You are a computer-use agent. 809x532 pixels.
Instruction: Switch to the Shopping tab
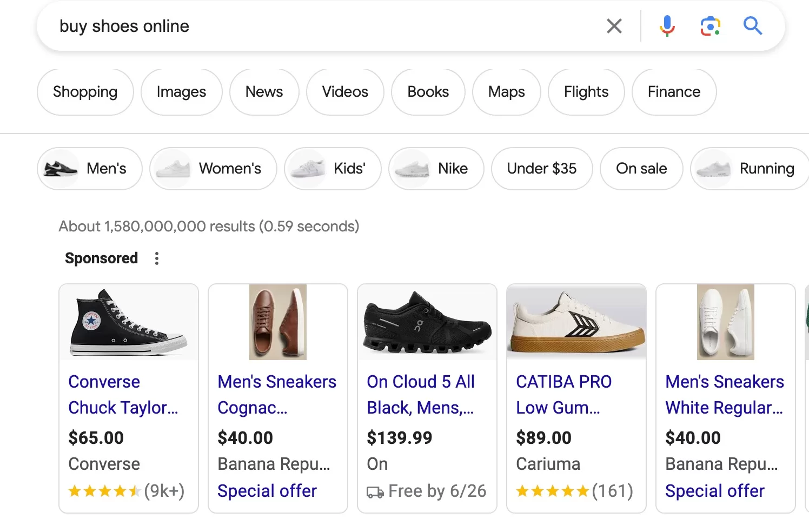(85, 92)
